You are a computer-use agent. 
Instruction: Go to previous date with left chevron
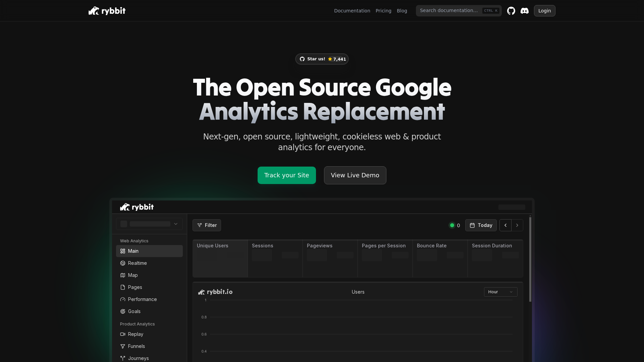coord(505,225)
